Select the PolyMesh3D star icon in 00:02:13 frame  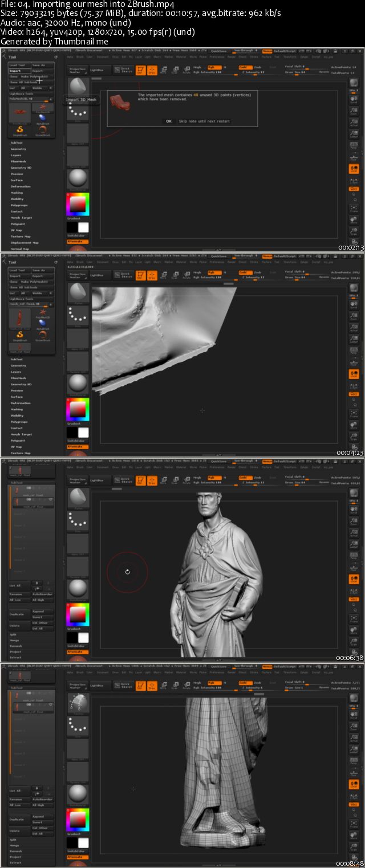click(x=43, y=109)
